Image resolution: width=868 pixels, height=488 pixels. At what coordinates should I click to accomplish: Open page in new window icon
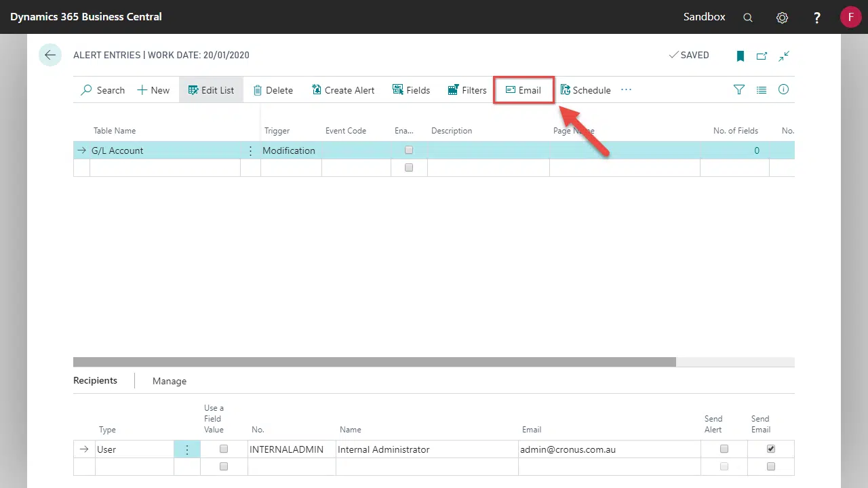click(762, 56)
